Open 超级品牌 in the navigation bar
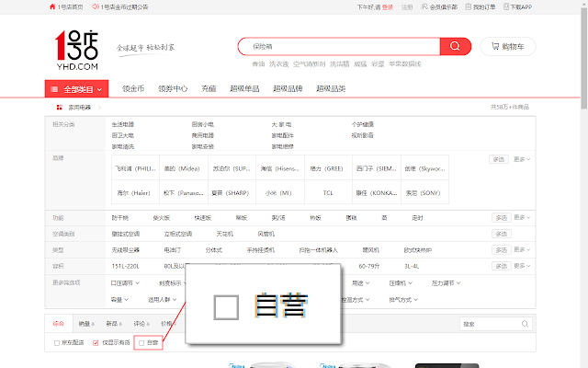The height and width of the screenshot is (368, 588). pyautogui.click(x=288, y=88)
